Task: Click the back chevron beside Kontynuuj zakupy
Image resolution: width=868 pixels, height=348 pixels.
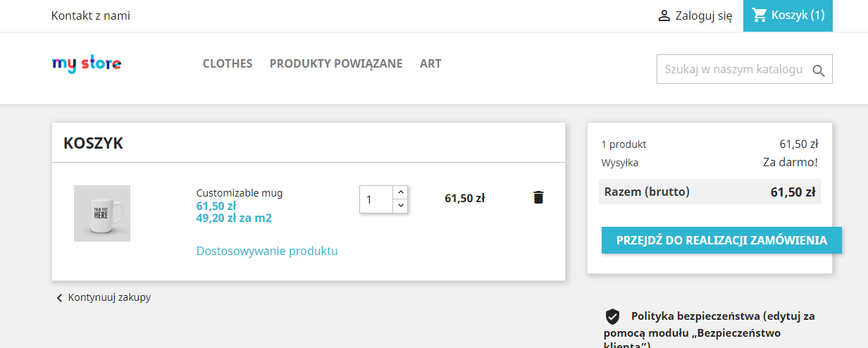Action: click(x=59, y=298)
